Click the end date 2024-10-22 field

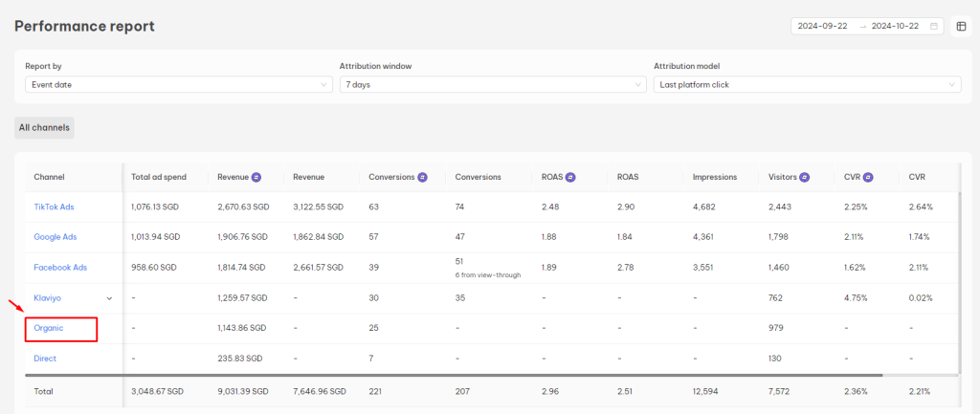click(x=897, y=27)
